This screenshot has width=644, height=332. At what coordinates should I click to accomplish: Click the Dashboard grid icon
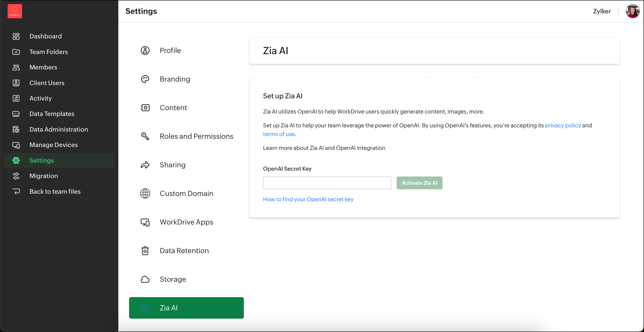[x=16, y=36]
